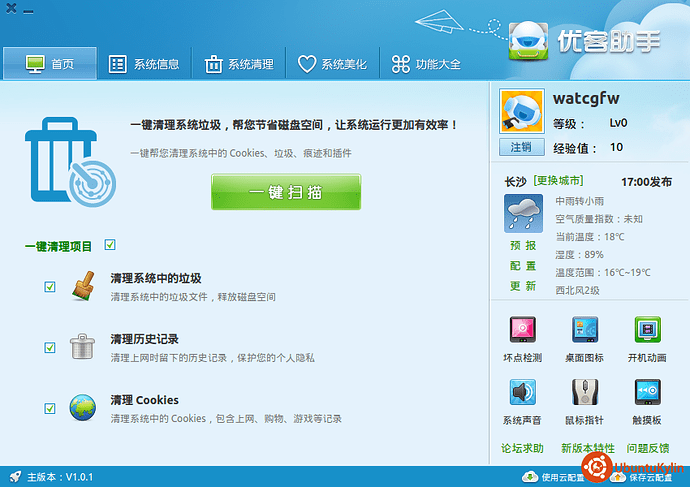Click the monitor icon on 首页 tab
Image resolution: width=690 pixels, height=487 pixels.
(35, 64)
